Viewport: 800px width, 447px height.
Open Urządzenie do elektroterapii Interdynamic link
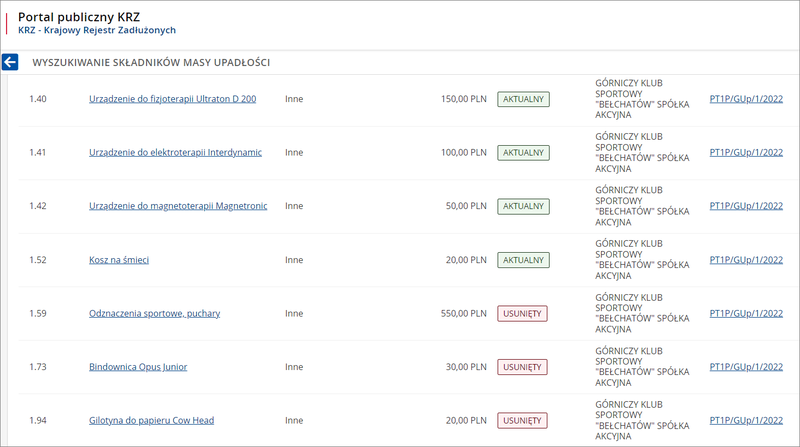click(x=175, y=153)
